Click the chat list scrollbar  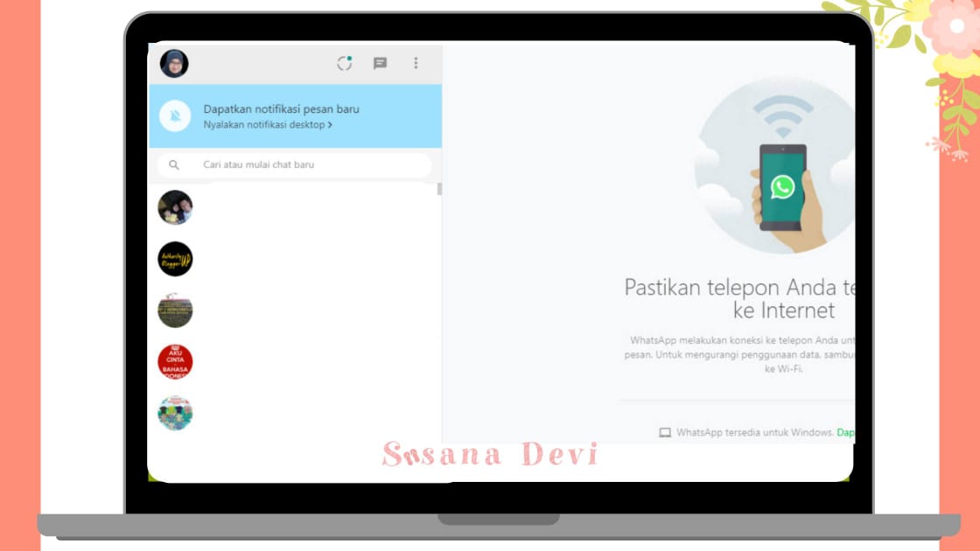[439, 189]
